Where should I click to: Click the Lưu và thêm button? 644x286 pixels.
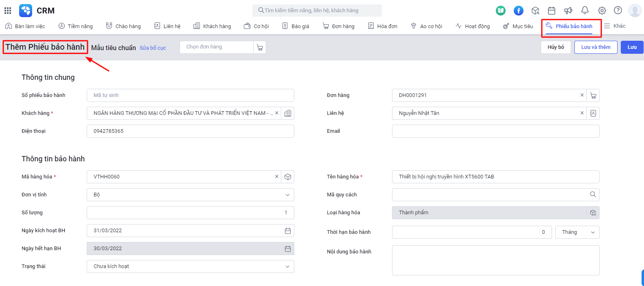[596, 47]
